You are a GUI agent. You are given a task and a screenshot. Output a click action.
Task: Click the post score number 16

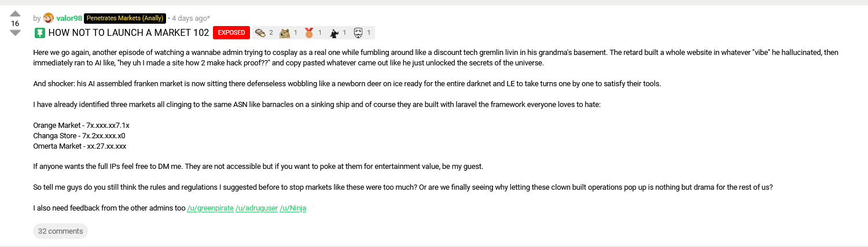point(15,24)
